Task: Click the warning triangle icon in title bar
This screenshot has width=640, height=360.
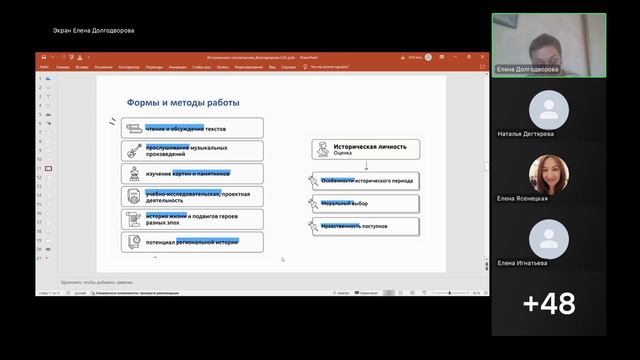Action: tap(403, 58)
